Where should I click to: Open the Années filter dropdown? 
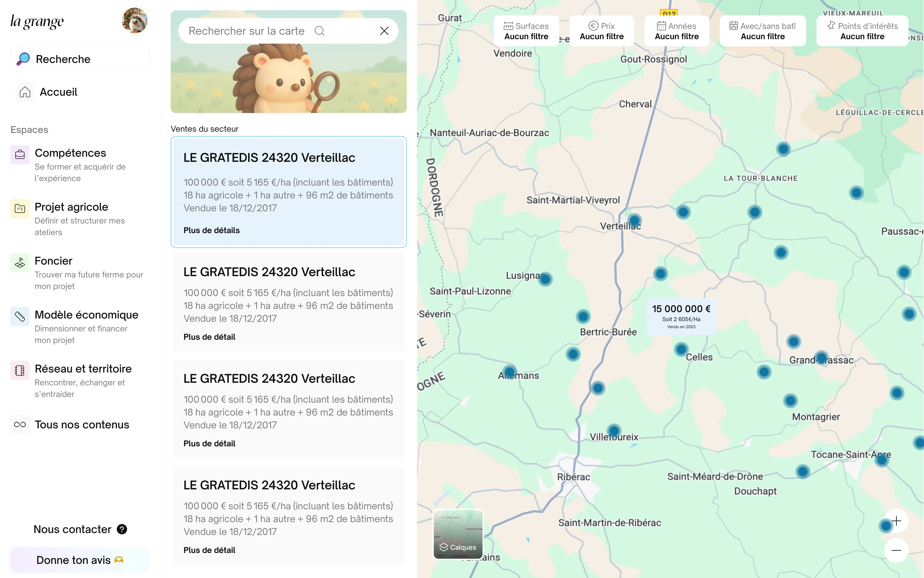click(677, 31)
